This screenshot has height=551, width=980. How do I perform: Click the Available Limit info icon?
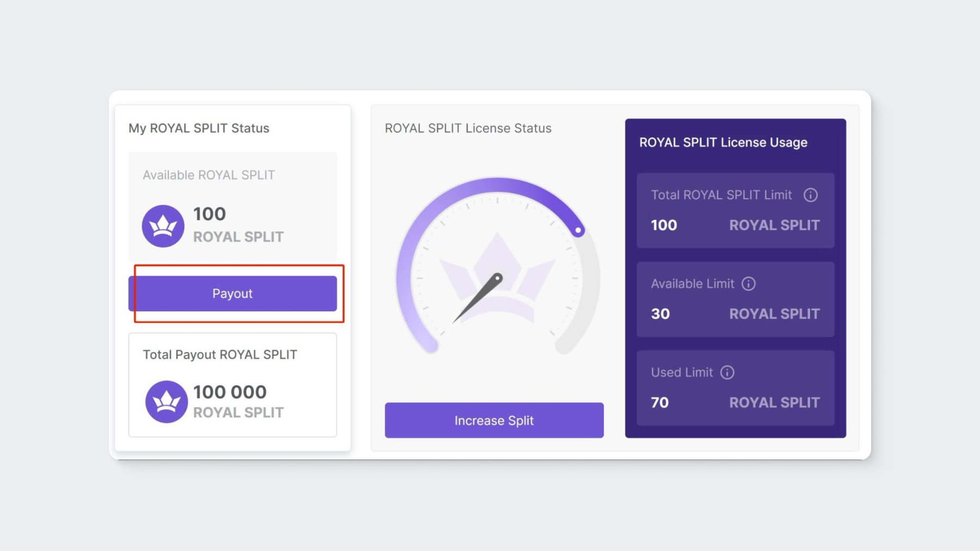(749, 284)
